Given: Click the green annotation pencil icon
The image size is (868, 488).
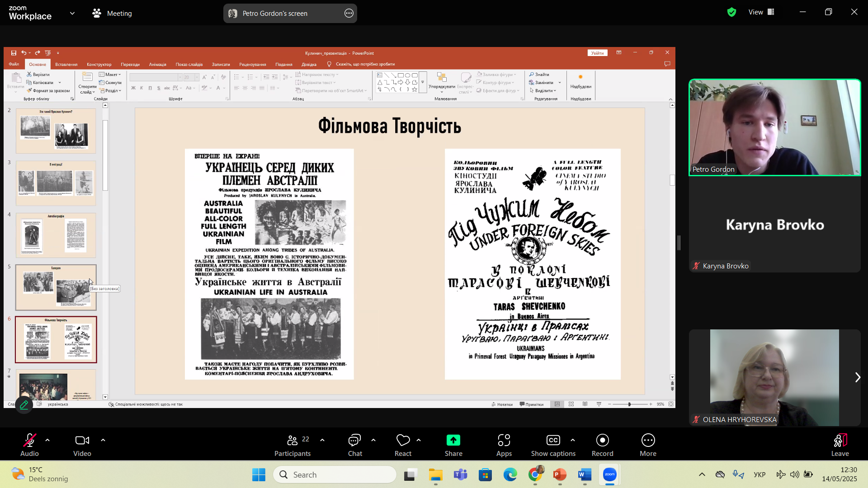Looking at the screenshot, I should tap(24, 404).
